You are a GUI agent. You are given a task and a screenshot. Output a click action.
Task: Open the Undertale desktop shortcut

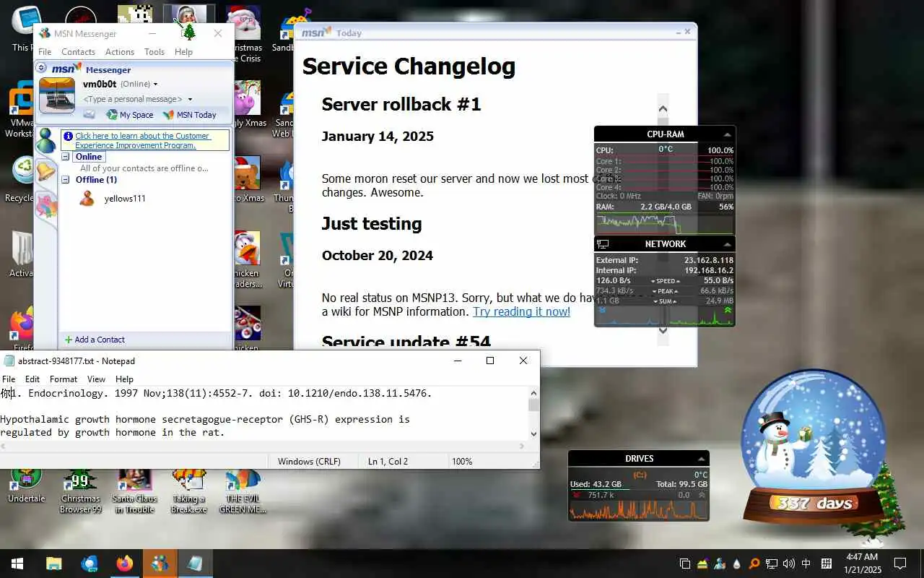coord(26,486)
